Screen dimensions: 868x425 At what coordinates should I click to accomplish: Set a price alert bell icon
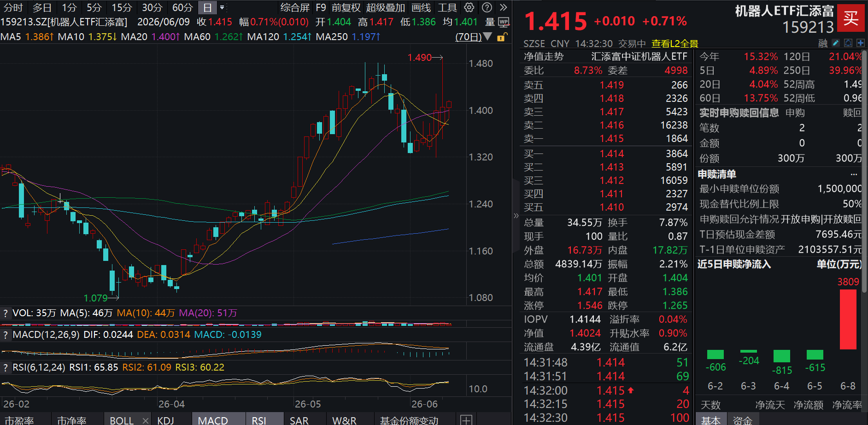tap(848, 43)
